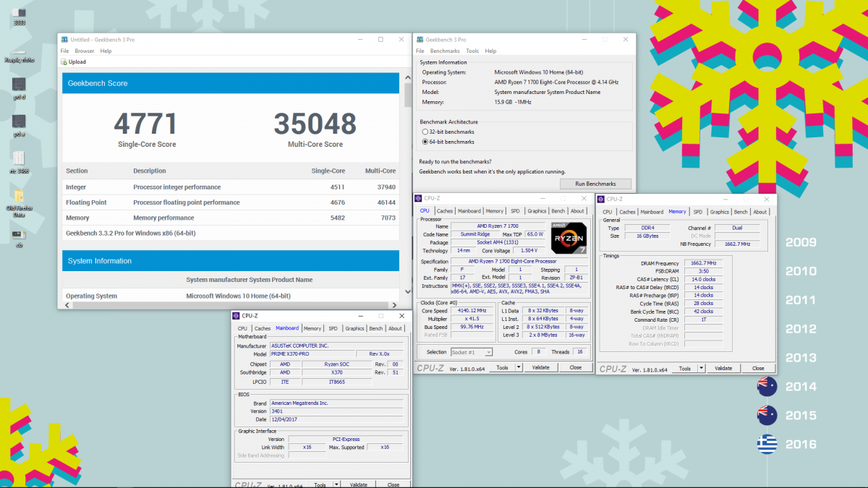Switch to Graphics tab in CPU-Z Memory window
Image resolution: width=868 pixels, height=488 pixels.
tap(720, 212)
